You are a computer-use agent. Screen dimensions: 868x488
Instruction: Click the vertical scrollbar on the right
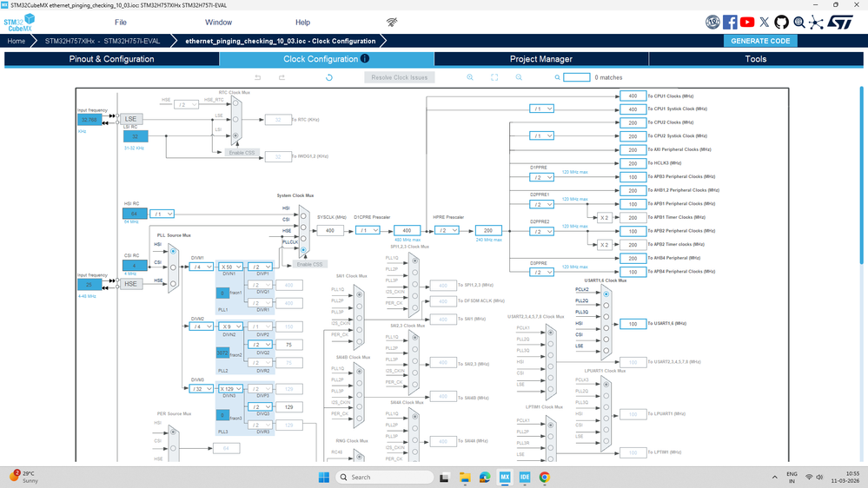[x=861, y=175]
